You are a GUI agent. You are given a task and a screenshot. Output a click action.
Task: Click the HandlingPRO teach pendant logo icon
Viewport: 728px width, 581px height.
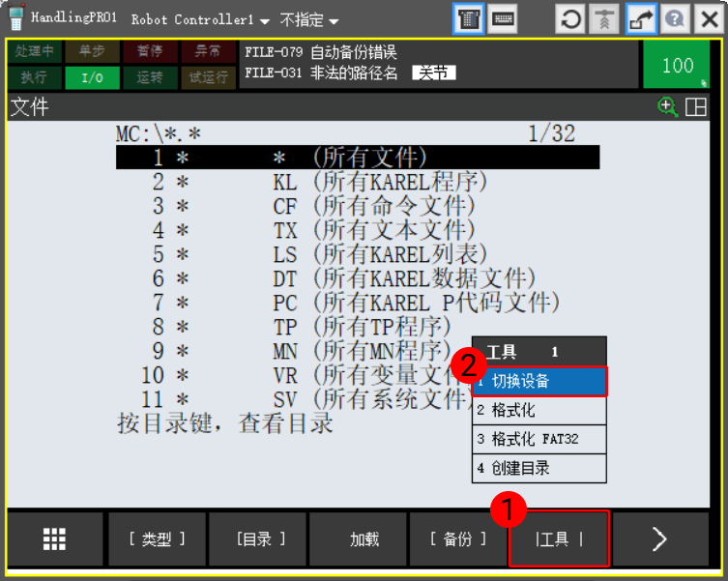pyautogui.click(x=15, y=17)
